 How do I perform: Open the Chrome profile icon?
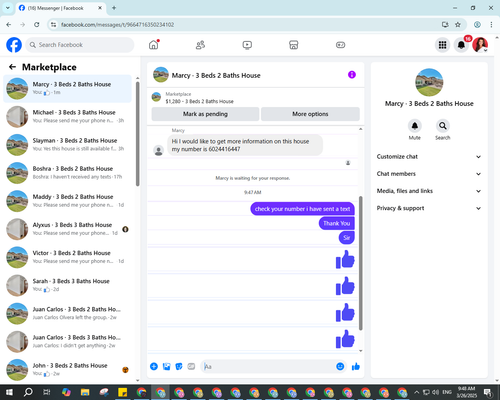(x=477, y=25)
